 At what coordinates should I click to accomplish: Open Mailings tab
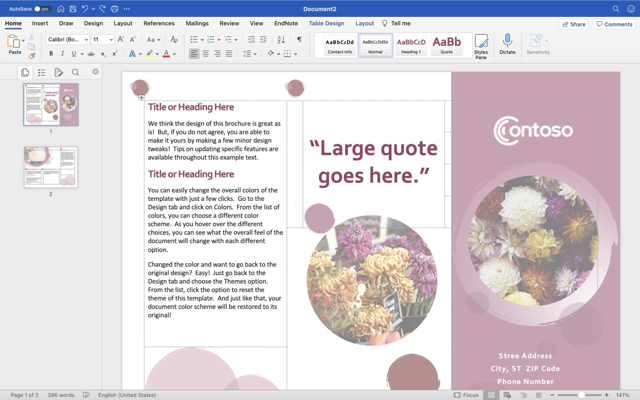pyautogui.click(x=197, y=23)
